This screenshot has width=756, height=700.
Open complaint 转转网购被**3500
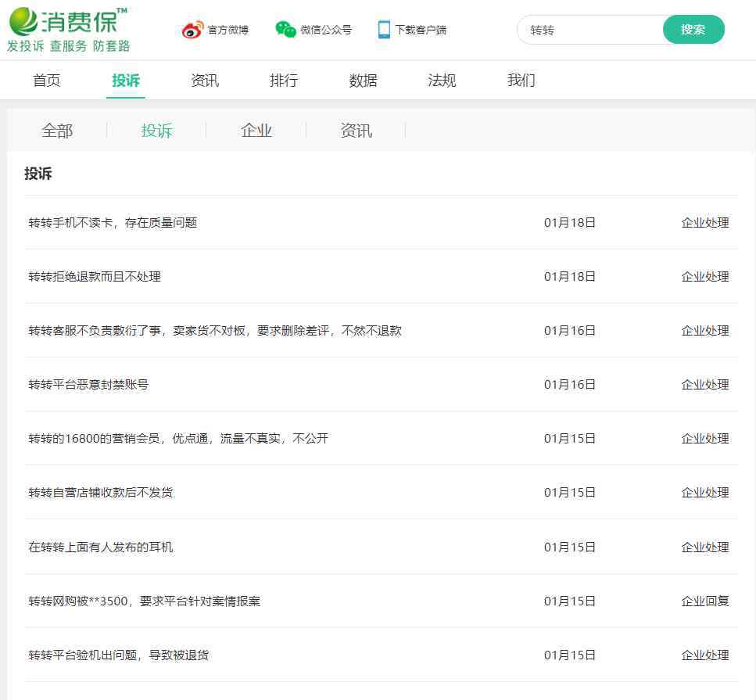(144, 601)
